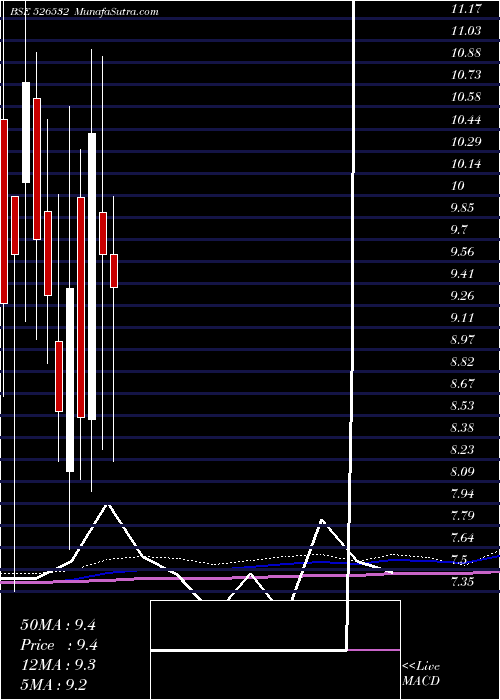Click the '12MA : 9.3' legend entry
500x700 pixels.
pos(58,665)
